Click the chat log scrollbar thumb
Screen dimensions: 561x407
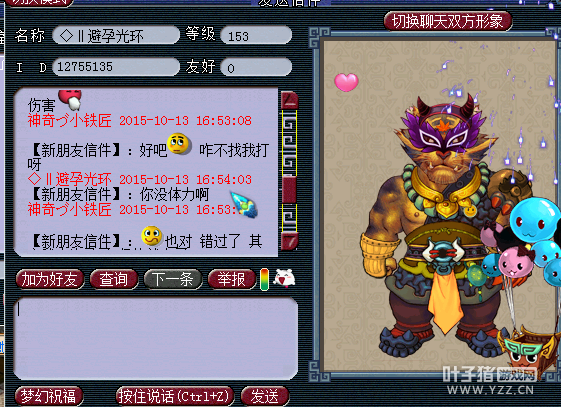point(289,189)
